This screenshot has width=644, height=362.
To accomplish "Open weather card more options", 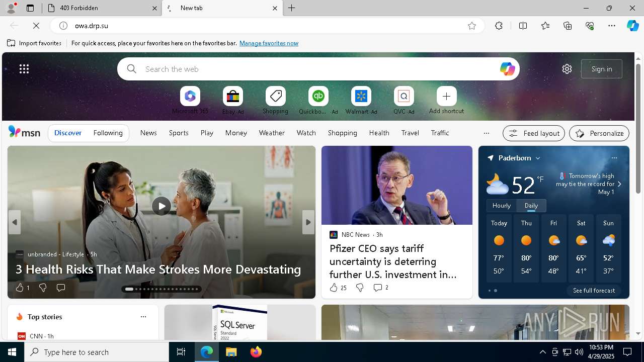I will point(614,158).
